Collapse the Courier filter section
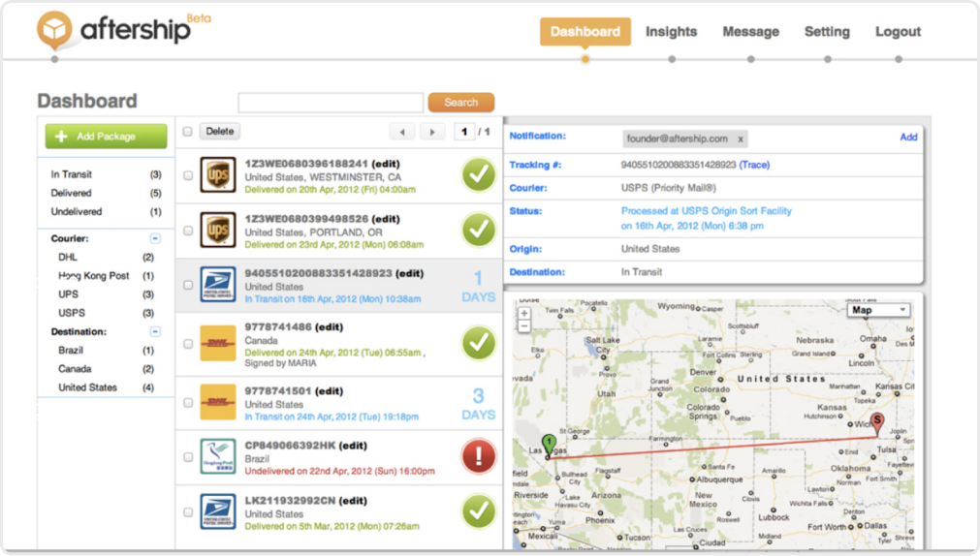Image resolution: width=980 pixels, height=556 pixels. [x=155, y=238]
